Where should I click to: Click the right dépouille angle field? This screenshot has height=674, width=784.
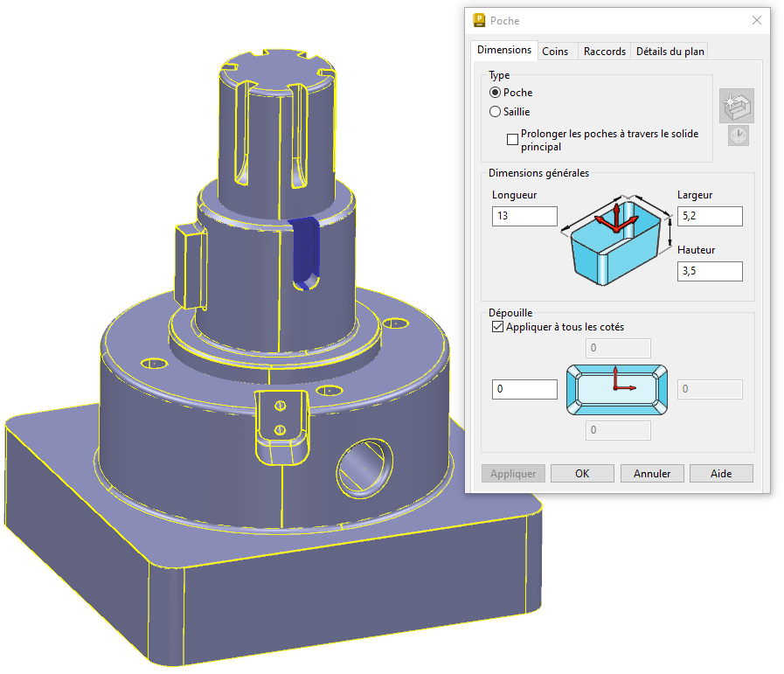coord(710,389)
